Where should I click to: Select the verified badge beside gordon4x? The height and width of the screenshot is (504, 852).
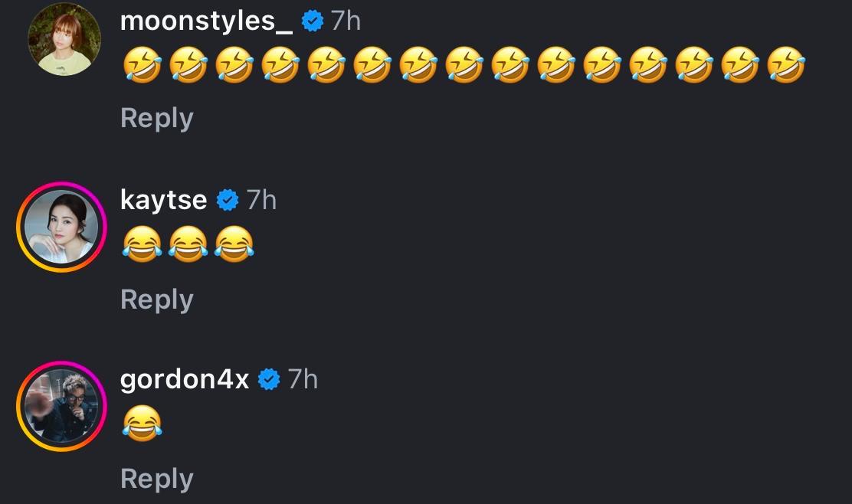269,380
